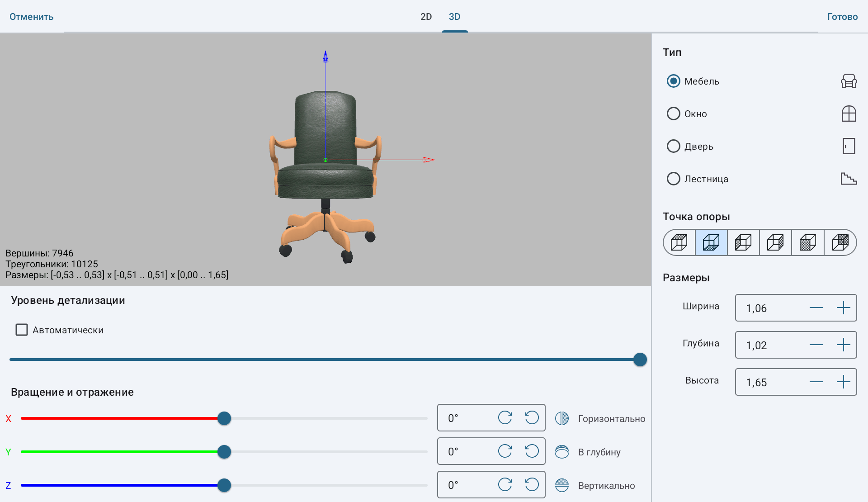Select the Окно radio button
Viewport: 868px width, 502px height.
pos(674,114)
